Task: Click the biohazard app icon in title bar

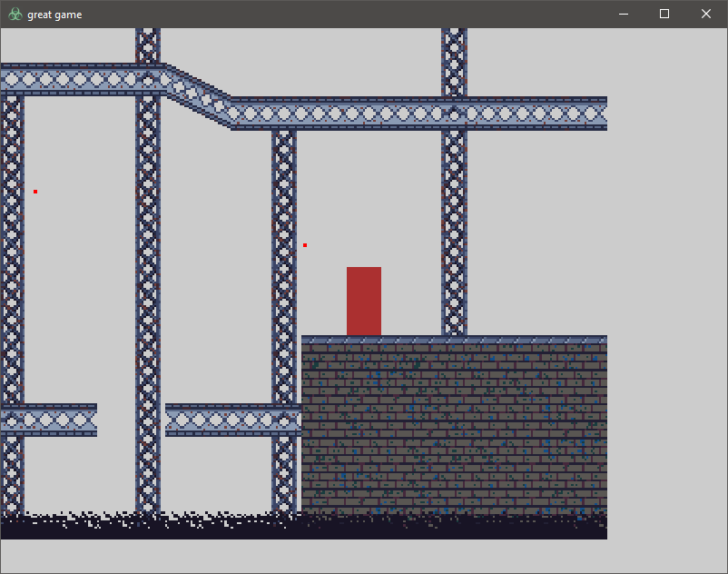Action: (x=15, y=15)
